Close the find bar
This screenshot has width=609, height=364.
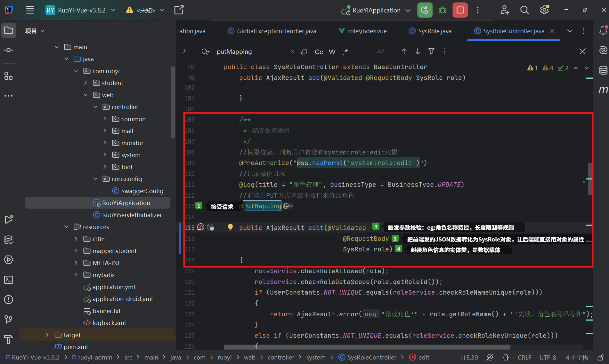point(582,51)
